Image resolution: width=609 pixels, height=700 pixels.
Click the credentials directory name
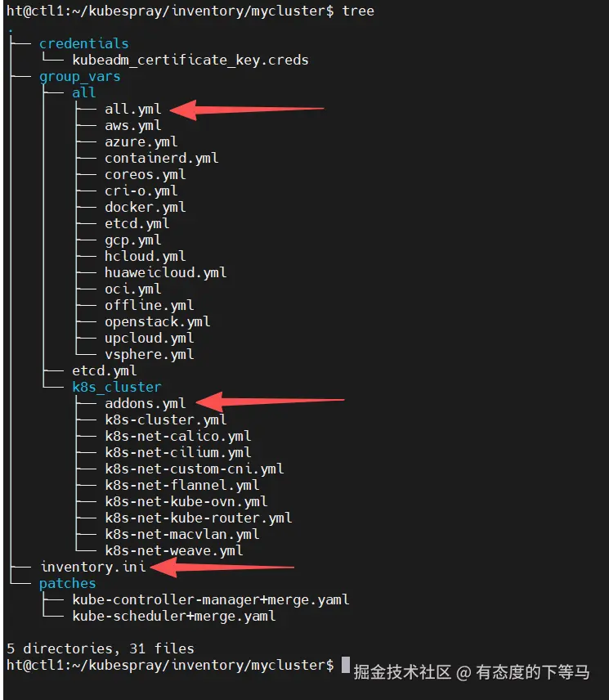pos(83,43)
